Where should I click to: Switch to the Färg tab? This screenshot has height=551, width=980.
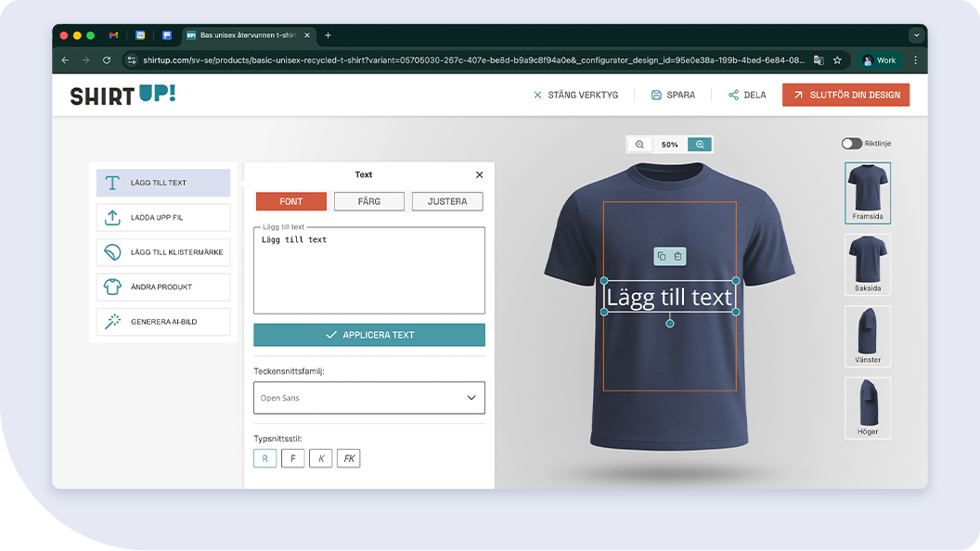pyautogui.click(x=369, y=201)
